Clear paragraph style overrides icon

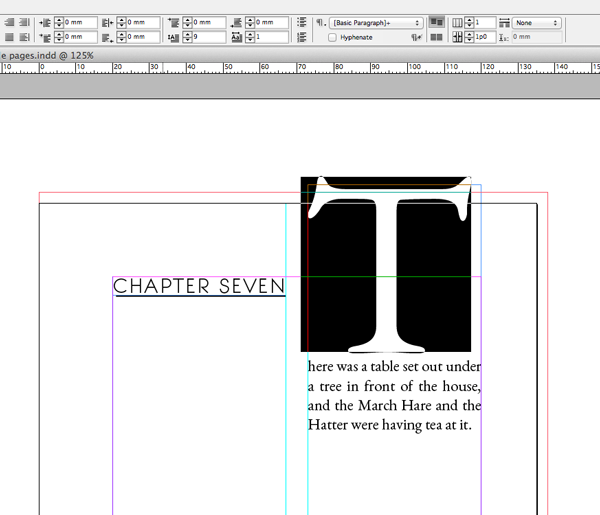point(416,37)
